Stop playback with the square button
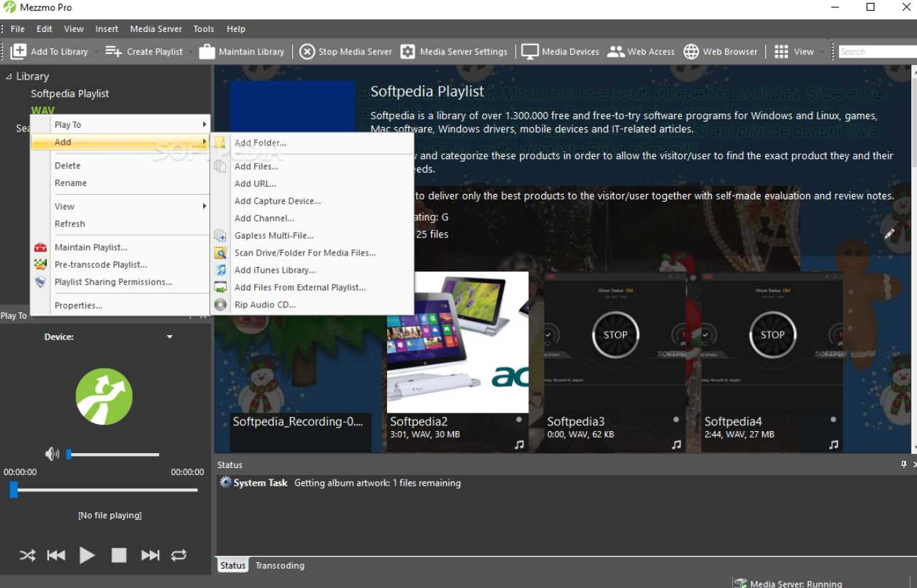This screenshot has height=588, width=917. [x=119, y=555]
